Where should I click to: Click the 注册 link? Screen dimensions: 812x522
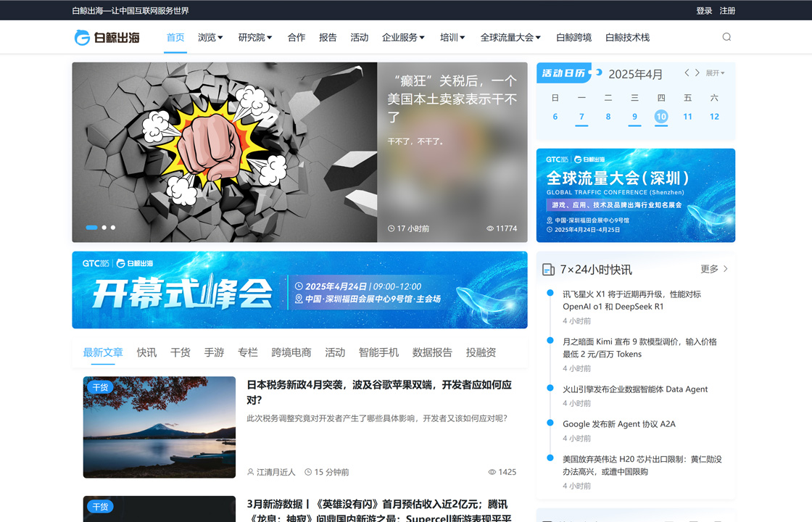pos(727,10)
